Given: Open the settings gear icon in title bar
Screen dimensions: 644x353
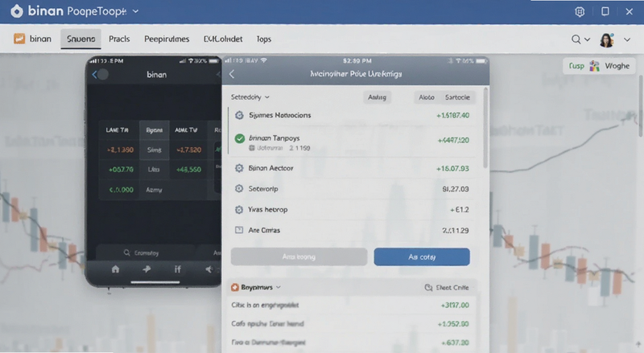Looking at the screenshot, I should pyautogui.click(x=580, y=11).
